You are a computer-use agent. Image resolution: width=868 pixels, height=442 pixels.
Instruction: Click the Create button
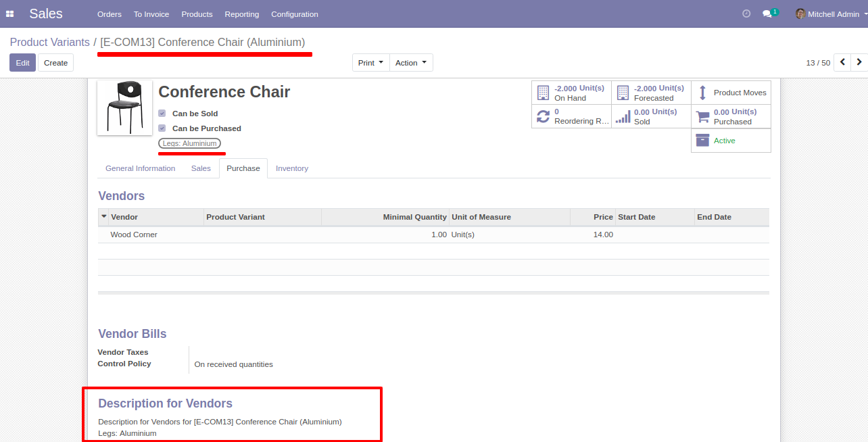tap(55, 63)
